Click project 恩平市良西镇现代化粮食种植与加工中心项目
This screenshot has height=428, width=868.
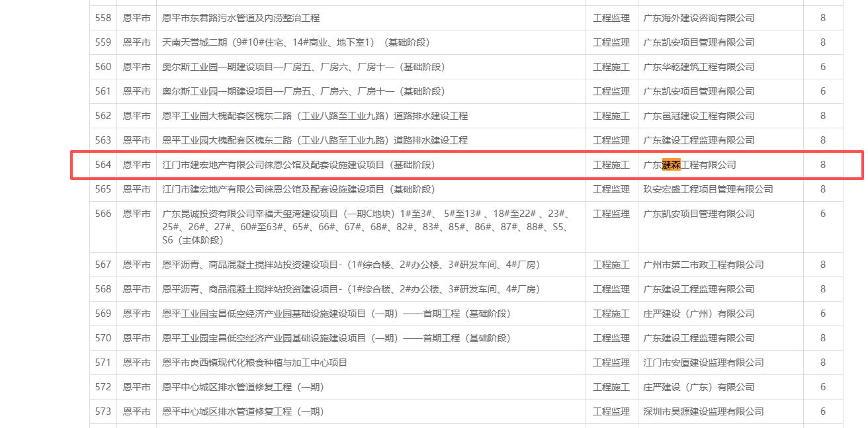pyautogui.click(x=255, y=363)
